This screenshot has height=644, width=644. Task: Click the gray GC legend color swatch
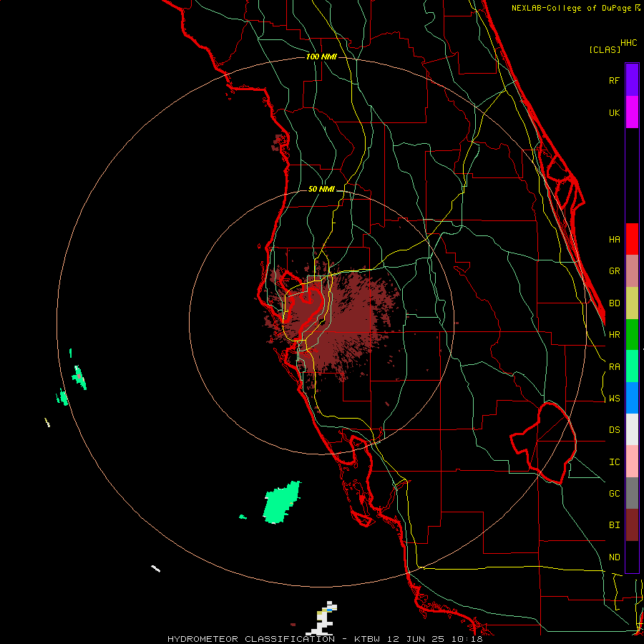632,493
